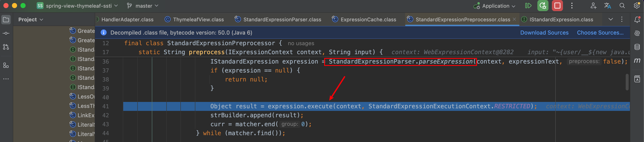Switch to the ExpressionCache.class tab
This screenshot has width=644, height=142.
point(364,19)
